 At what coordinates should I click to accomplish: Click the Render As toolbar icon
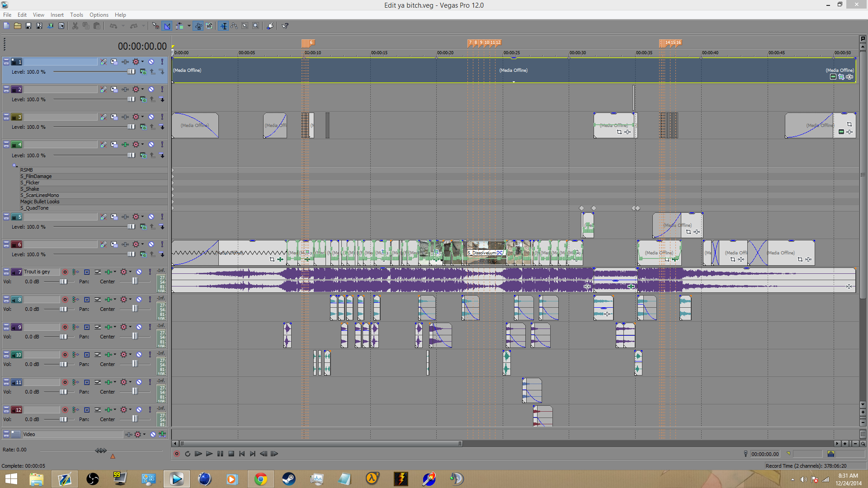pyautogui.click(x=50, y=26)
